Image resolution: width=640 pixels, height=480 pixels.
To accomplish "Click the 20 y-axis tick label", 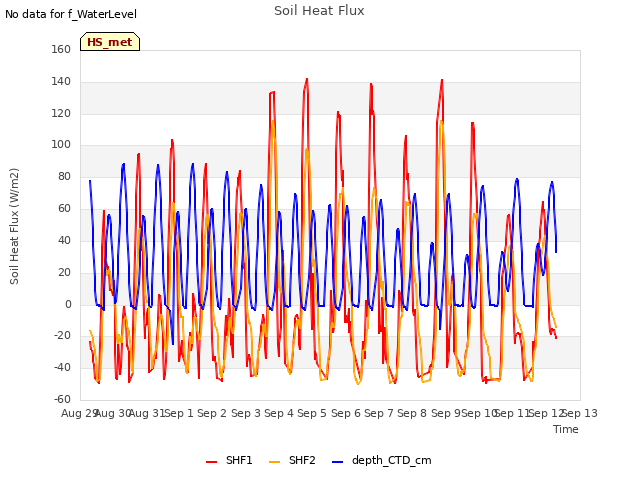I will click(x=64, y=272).
